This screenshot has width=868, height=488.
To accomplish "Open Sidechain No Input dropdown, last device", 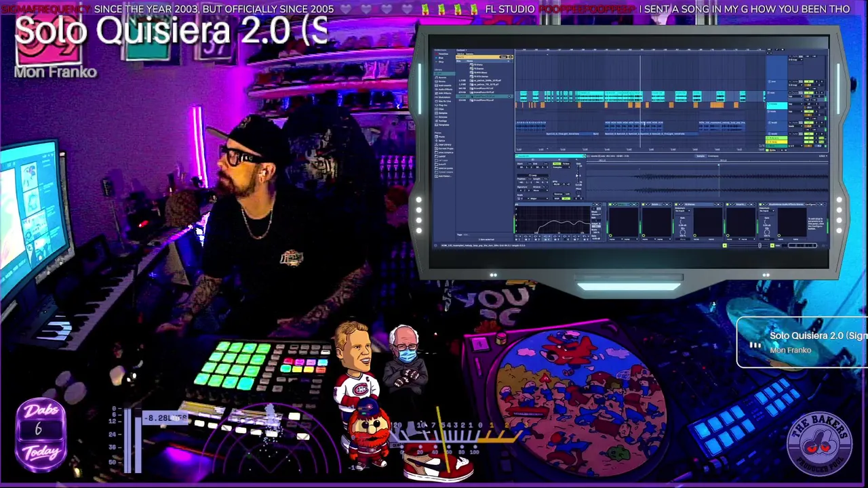I will coord(767,211).
